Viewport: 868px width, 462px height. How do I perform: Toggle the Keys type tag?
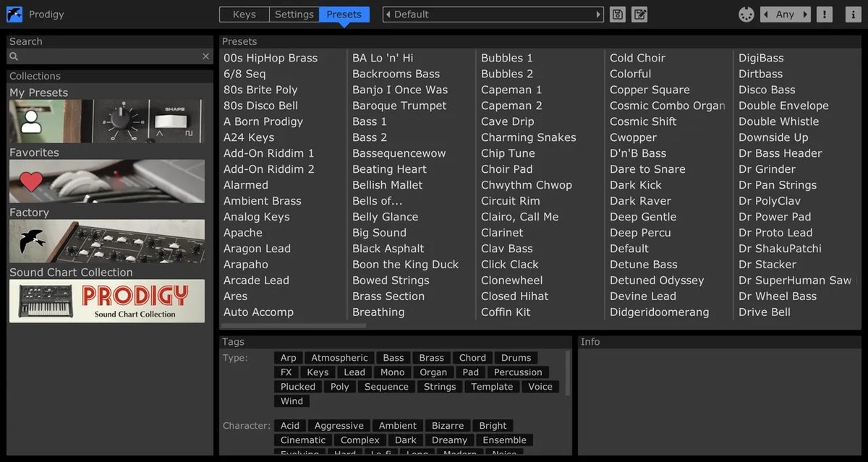click(318, 372)
